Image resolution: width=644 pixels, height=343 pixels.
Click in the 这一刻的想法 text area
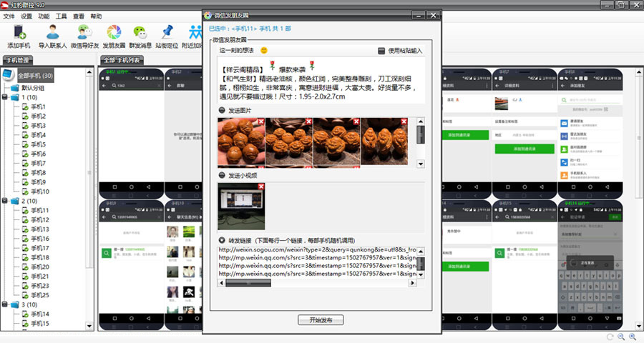(321, 80)
